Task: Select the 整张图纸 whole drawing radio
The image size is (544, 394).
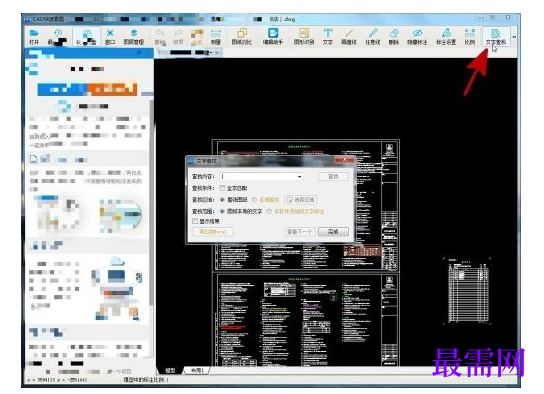Action: 223,200
